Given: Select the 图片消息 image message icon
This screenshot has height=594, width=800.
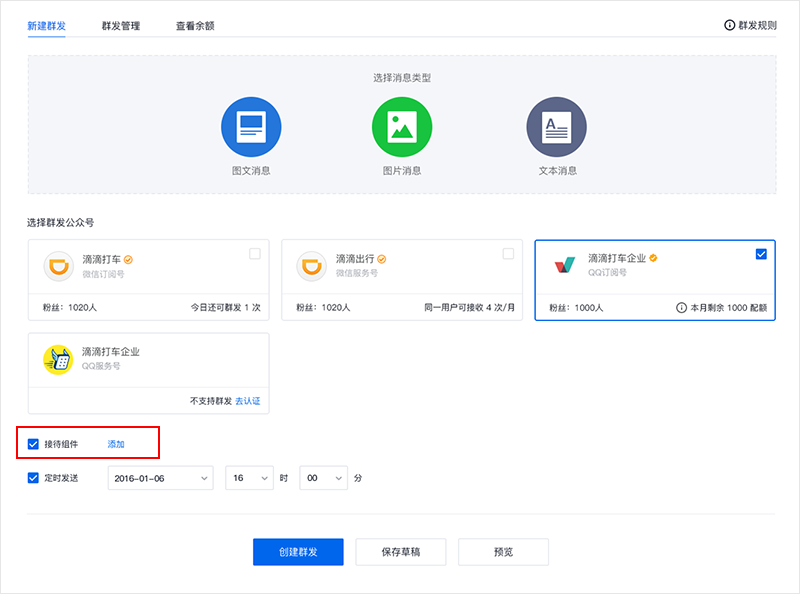Looking at the screenshot, I should 402,127.
